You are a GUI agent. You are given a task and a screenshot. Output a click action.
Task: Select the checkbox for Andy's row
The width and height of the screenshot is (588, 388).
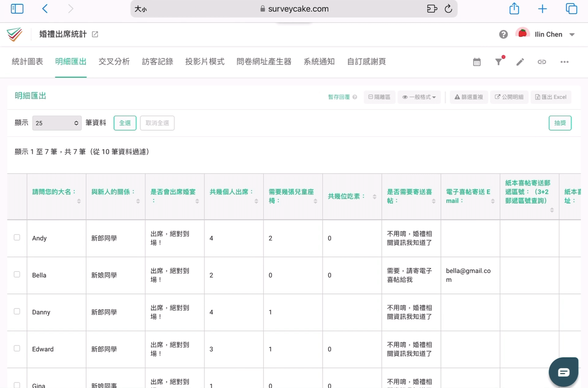(17, 237)
